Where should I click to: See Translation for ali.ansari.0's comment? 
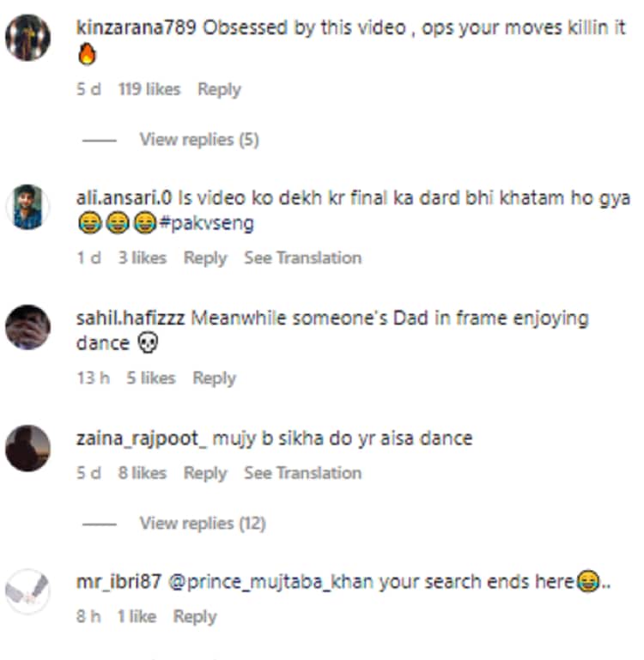pyautogui.click(x=302, y=257)
